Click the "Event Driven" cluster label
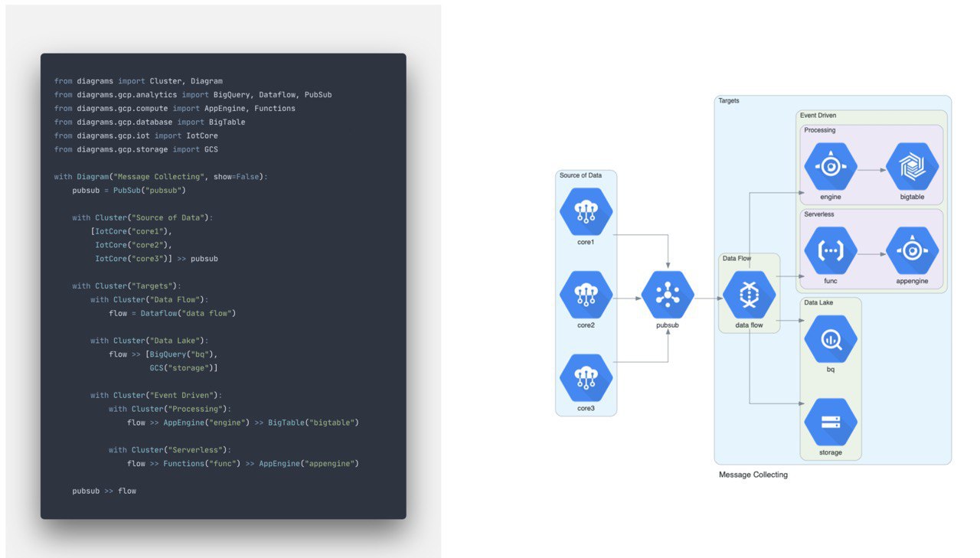 pyautogui.click(x=818, y=116)
